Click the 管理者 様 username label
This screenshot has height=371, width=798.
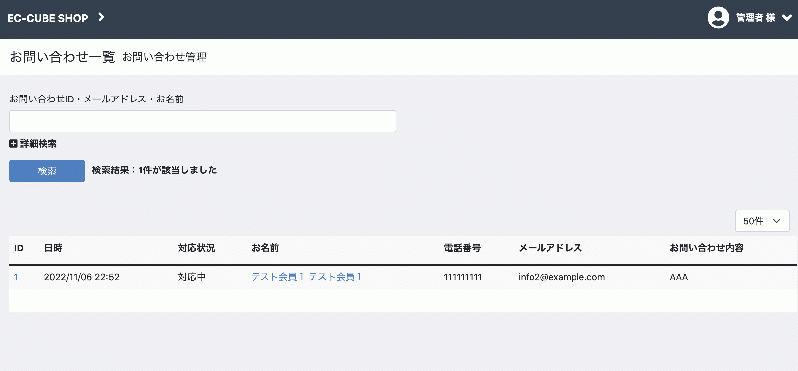tap(755, 18)
